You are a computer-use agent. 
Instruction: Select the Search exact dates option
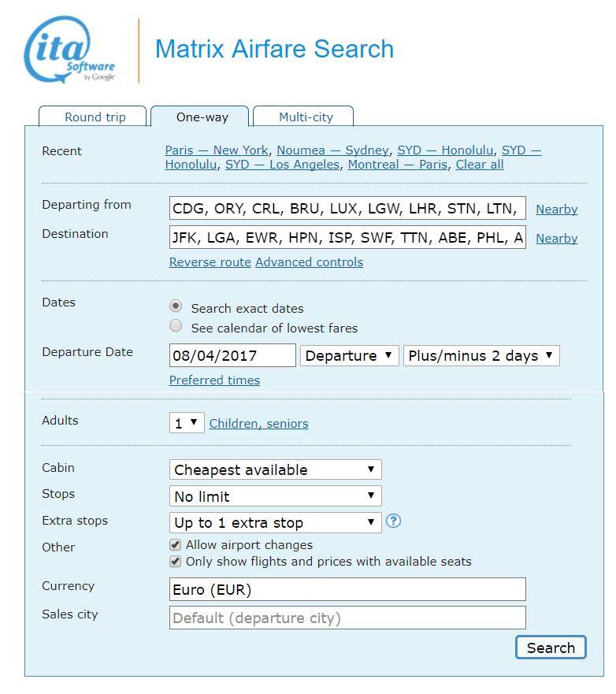176,306
